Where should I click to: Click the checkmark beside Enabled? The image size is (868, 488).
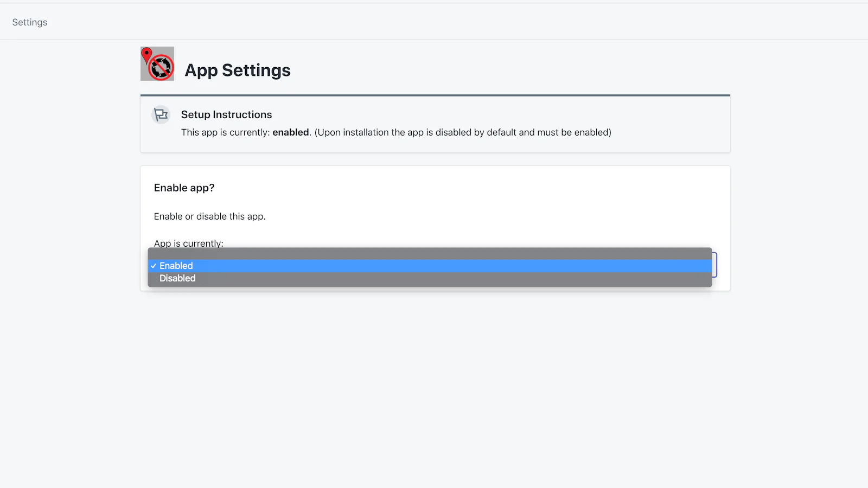(154, 266)
